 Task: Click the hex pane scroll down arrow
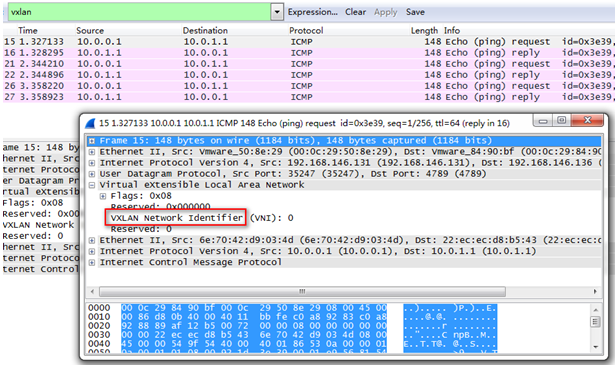(596, 347)
